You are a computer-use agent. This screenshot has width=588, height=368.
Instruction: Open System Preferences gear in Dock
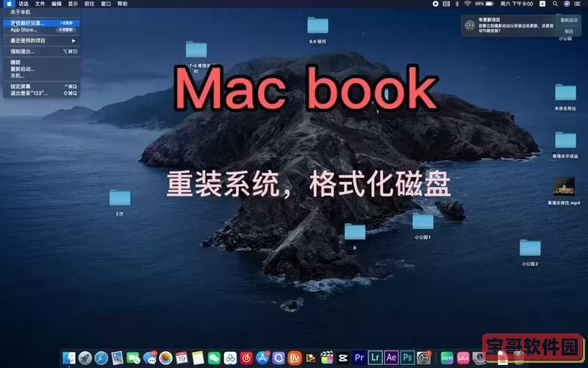(x=424, y=358)
